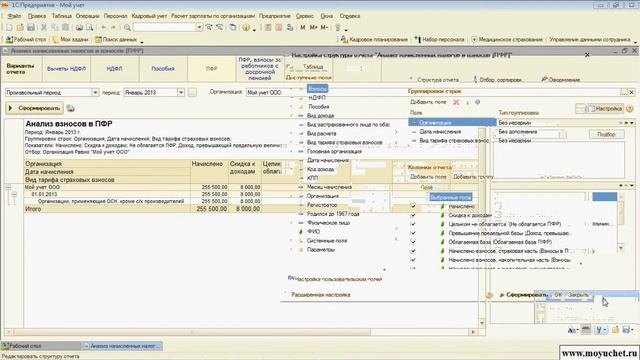The width and height of the screenshot is (640, 360).
Task: Click the Print toolbar icon
Action: pos(79,27)
